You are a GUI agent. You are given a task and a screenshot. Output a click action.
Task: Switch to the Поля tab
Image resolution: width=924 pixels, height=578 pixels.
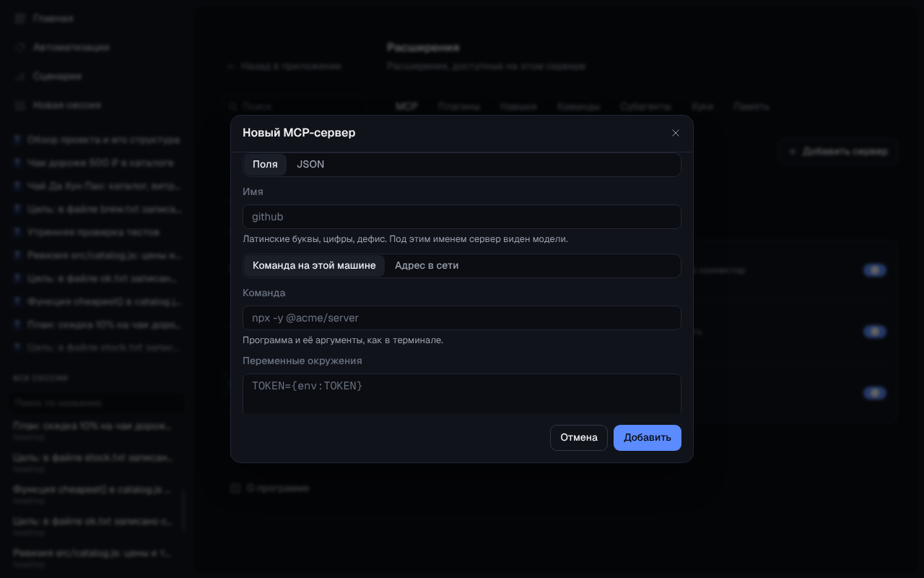click(x=265, y=164)
